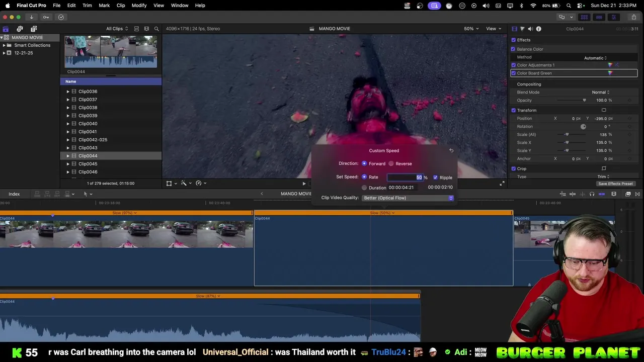Image resolution: width=644 pixels, height=362 pixels.
Task: Disable the Transform section checkbox
Action: click(513, 111)
